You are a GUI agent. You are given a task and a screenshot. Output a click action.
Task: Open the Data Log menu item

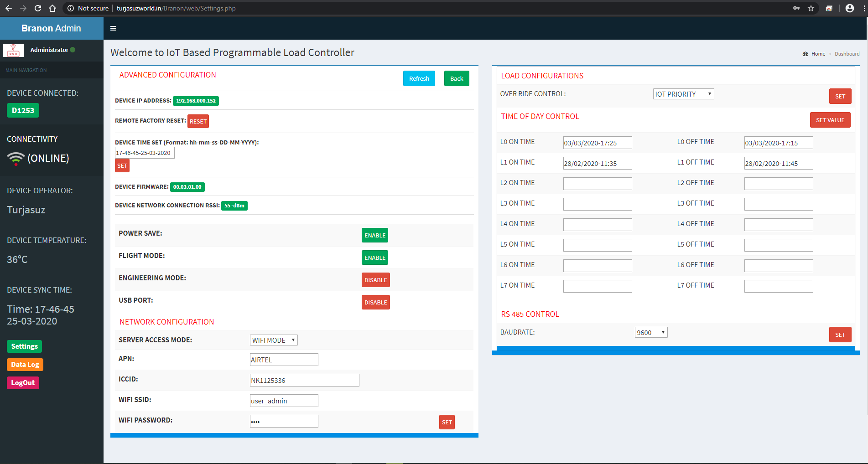click(25, 365)
